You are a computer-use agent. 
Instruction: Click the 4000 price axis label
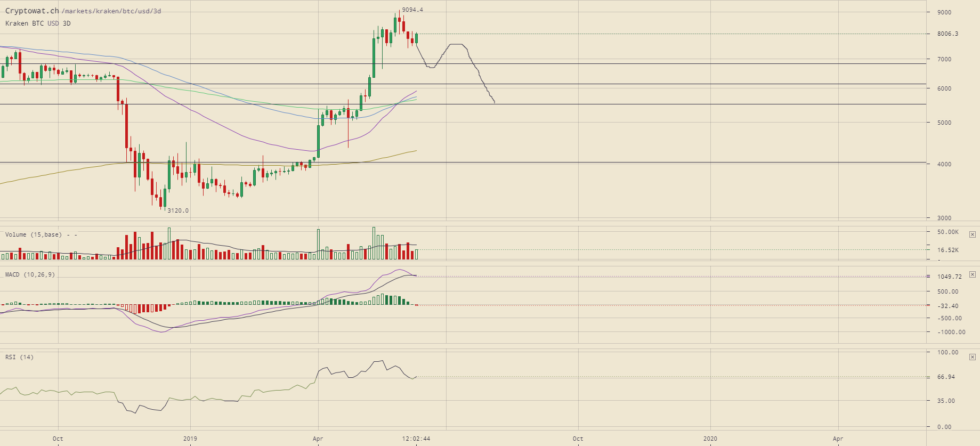[944, 164]
